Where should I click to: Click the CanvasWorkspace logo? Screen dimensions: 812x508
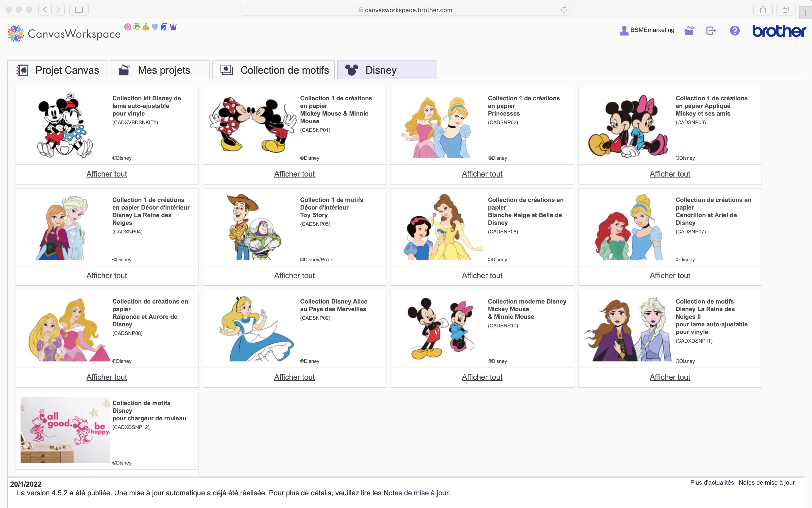pyautogui.click(x=64, y=33)
